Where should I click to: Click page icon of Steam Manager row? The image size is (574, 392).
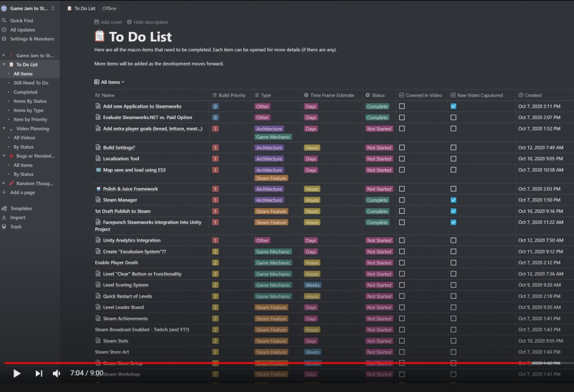98,200
